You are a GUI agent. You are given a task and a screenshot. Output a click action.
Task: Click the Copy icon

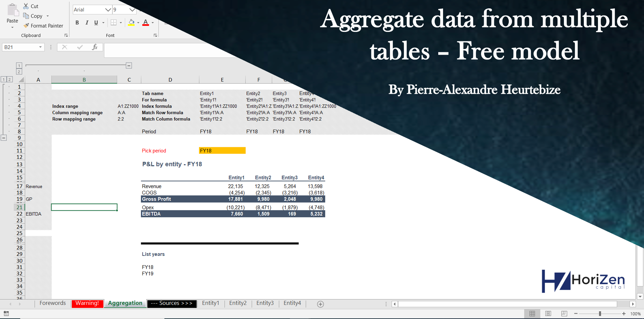[x=26, y=16]
